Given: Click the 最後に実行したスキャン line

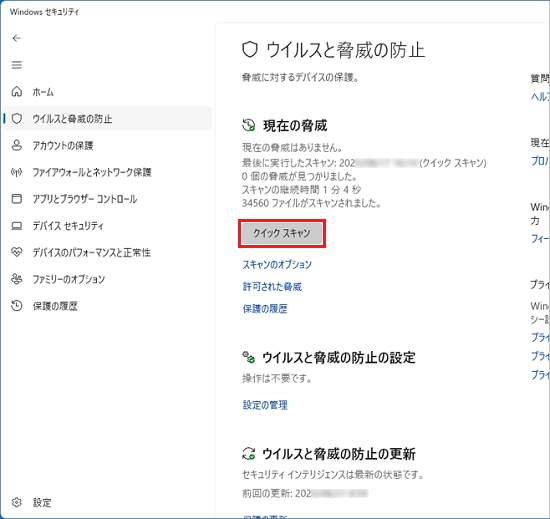Looking at the screenshot, I should 364,163.
